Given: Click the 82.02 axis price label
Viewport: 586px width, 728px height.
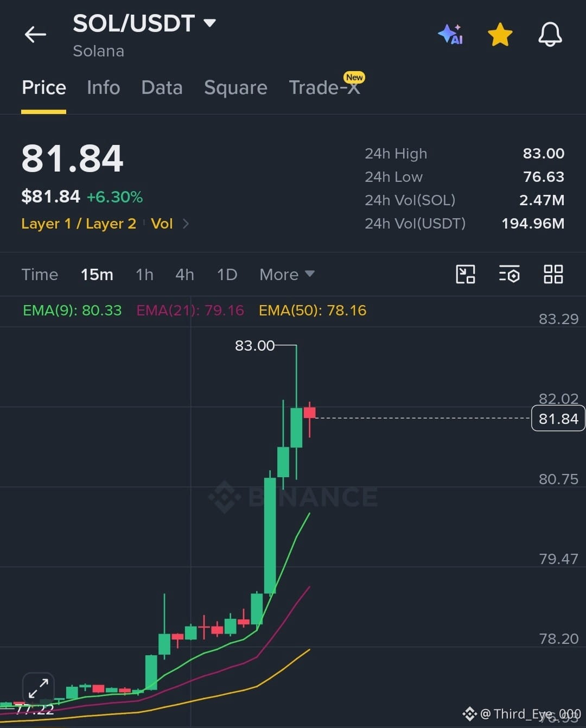Looking at the screenshot, I should pos(558,399).
